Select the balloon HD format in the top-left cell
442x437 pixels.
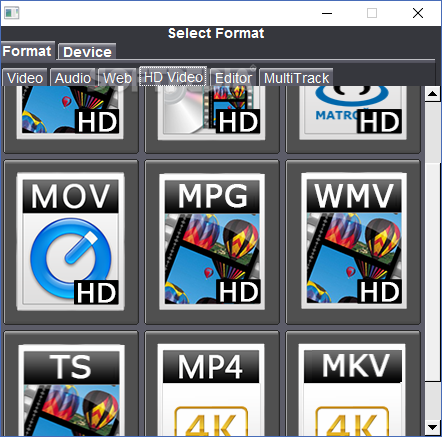pyautogui.click(x=71, y=119)
